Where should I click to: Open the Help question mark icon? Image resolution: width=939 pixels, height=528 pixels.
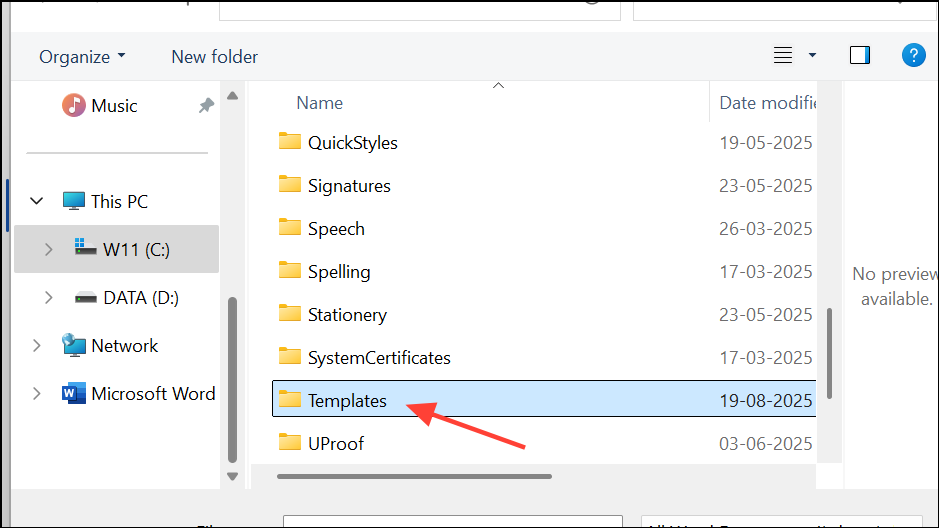pos(913,56)
